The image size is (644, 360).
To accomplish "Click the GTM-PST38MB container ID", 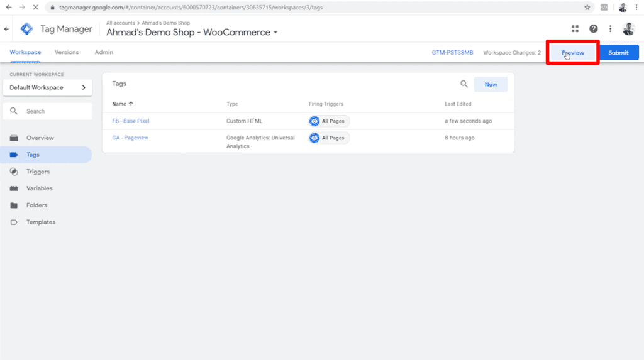I will coord(452,53).
